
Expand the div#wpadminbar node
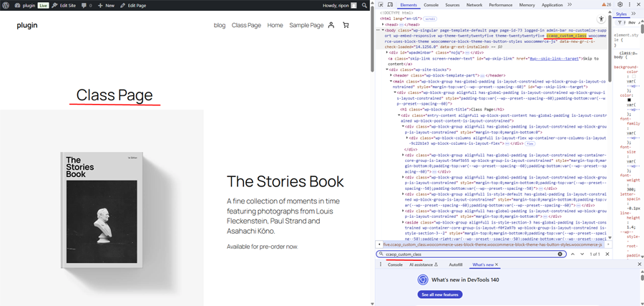pyautogui.click(x=387, y=52)
